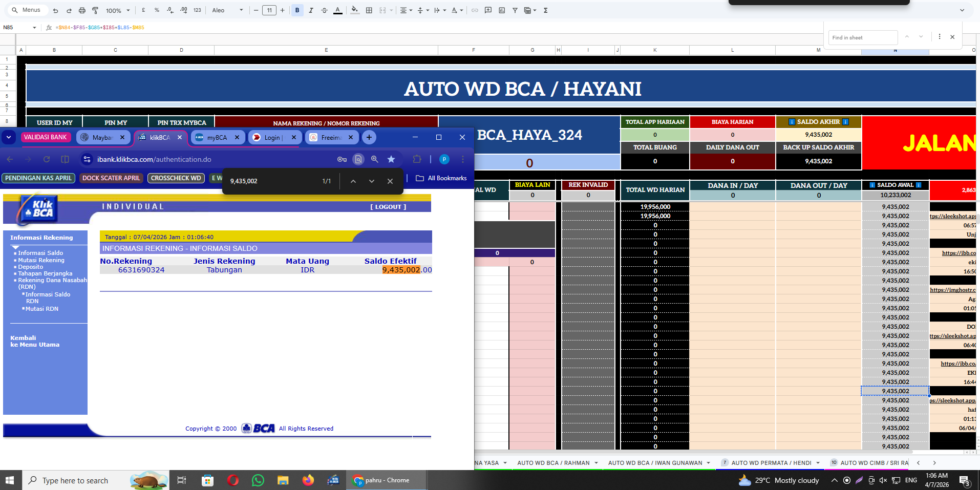
Task: Open the more number formats 123 menu
Action: click(x=197, y=10)
